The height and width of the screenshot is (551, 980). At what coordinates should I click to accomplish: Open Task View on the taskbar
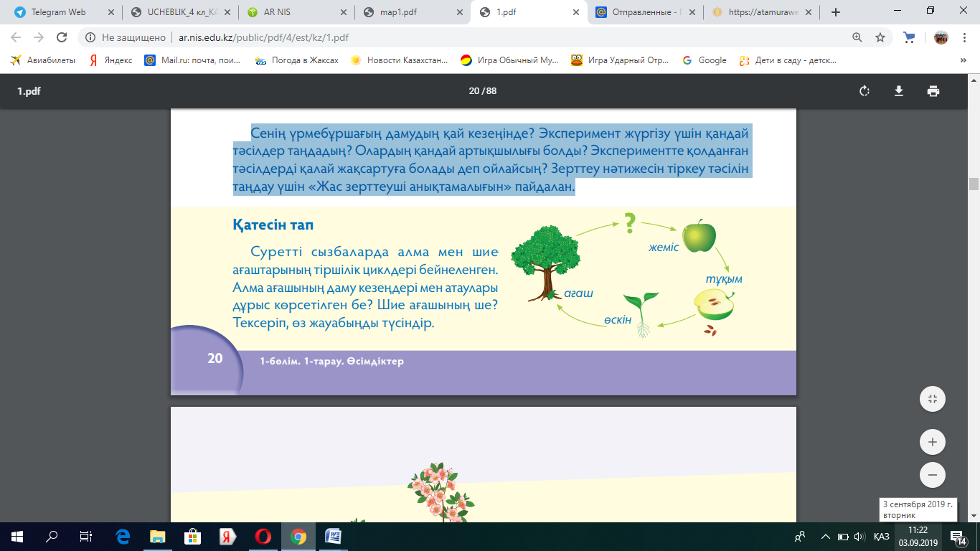pos(86,537)
